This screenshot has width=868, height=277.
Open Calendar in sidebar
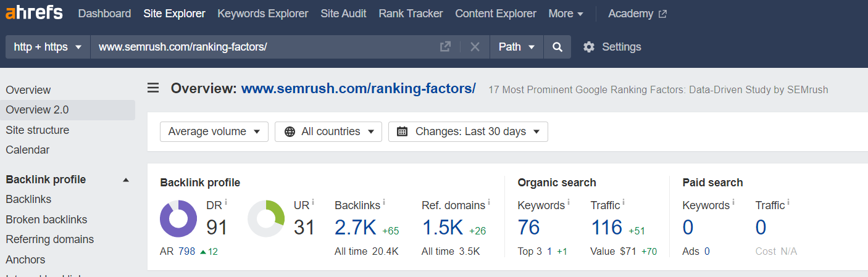click(27, 150)
